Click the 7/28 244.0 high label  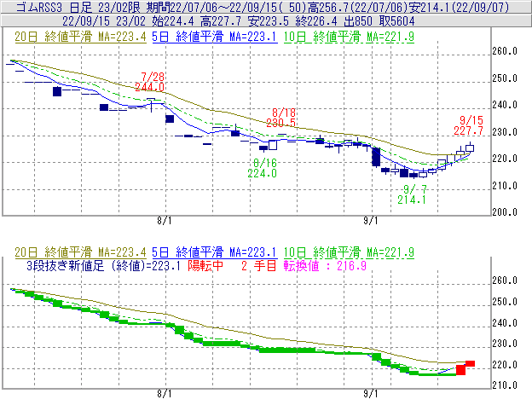[150, 82]
